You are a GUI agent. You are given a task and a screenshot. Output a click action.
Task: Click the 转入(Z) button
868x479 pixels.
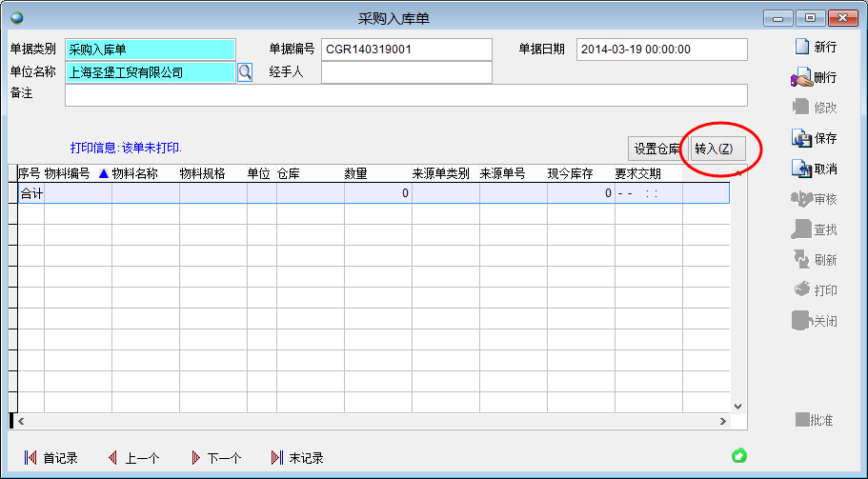[x=714, y=149]
